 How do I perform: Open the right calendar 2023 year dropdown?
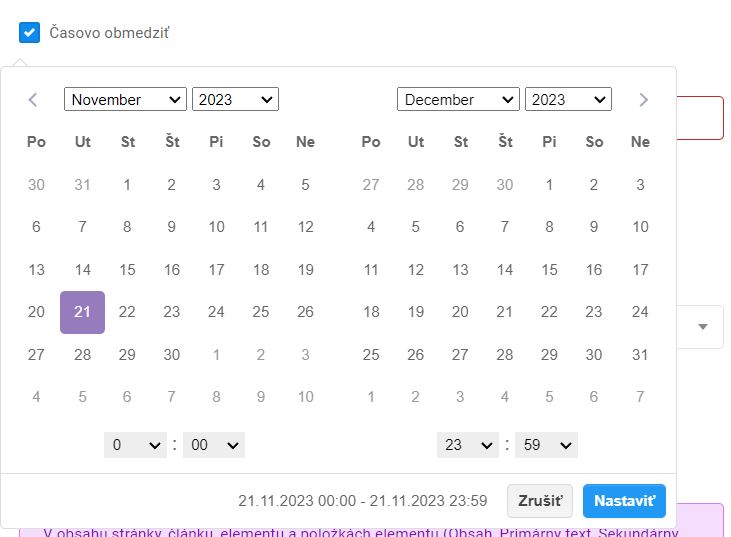point(568,99)
